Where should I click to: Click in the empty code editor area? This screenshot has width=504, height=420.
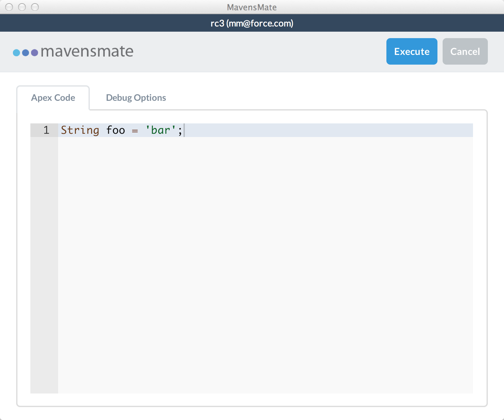coord(266,265)
